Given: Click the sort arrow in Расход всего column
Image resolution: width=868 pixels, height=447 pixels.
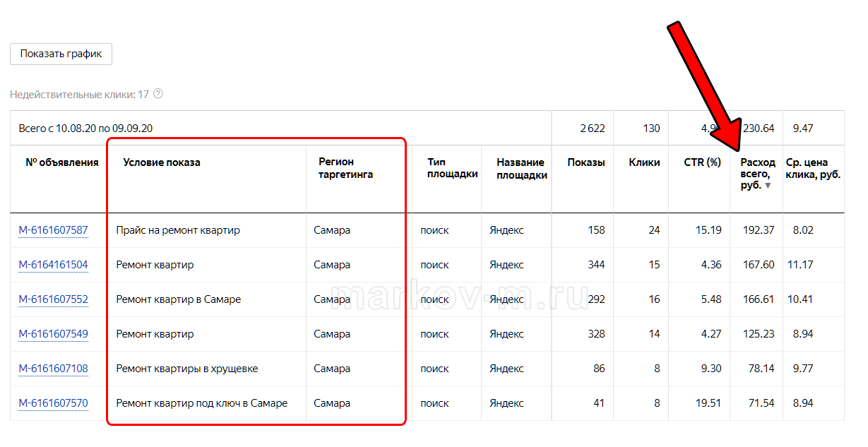Looking at the screenshot, I should coord(768,186).
